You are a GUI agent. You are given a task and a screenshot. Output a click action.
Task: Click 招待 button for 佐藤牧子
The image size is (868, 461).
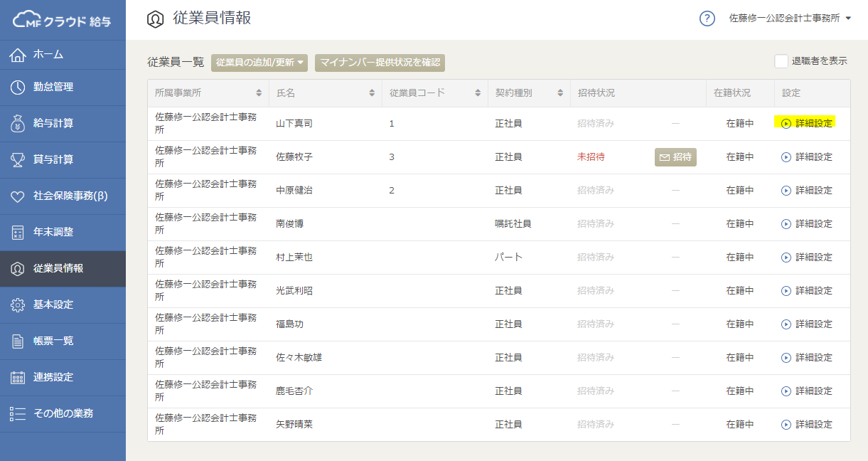click(x=675, y=157)
